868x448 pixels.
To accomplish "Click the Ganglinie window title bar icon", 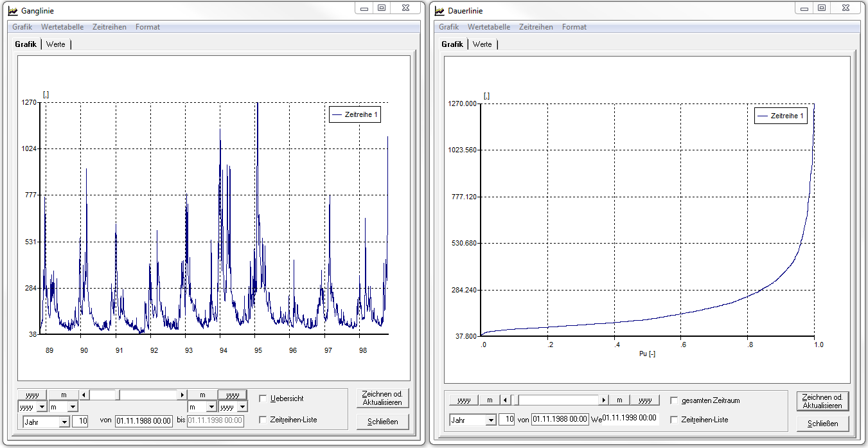I will click(13, 10).
